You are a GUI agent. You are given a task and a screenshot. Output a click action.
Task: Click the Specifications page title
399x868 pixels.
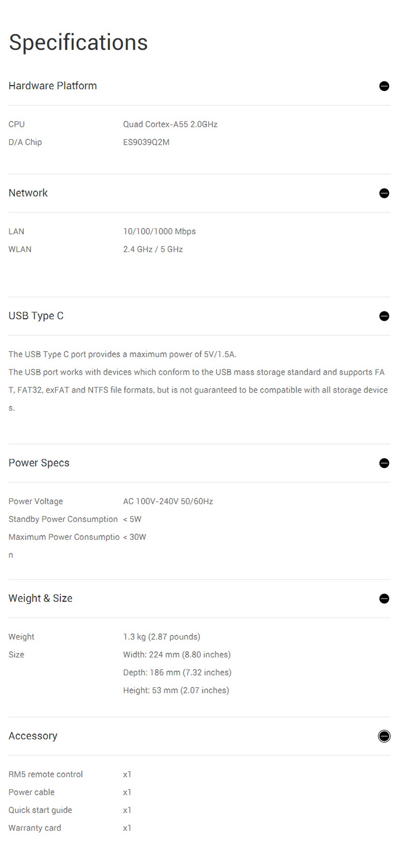coord(78,42)
